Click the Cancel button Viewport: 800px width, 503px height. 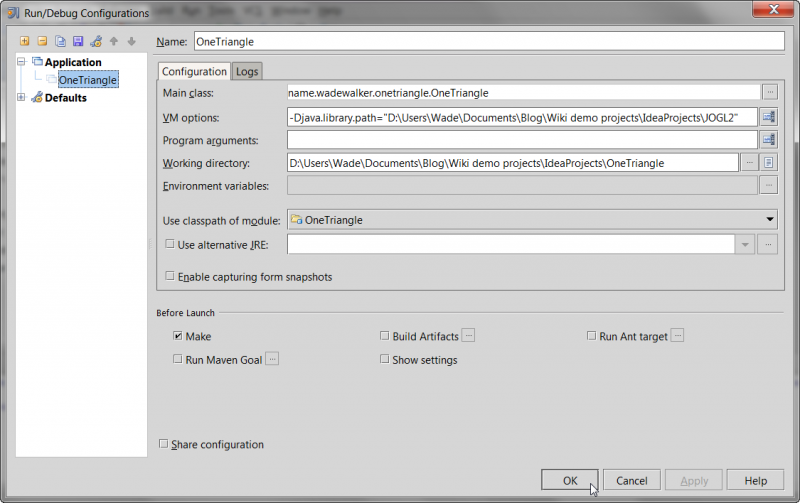coord(632,480)
